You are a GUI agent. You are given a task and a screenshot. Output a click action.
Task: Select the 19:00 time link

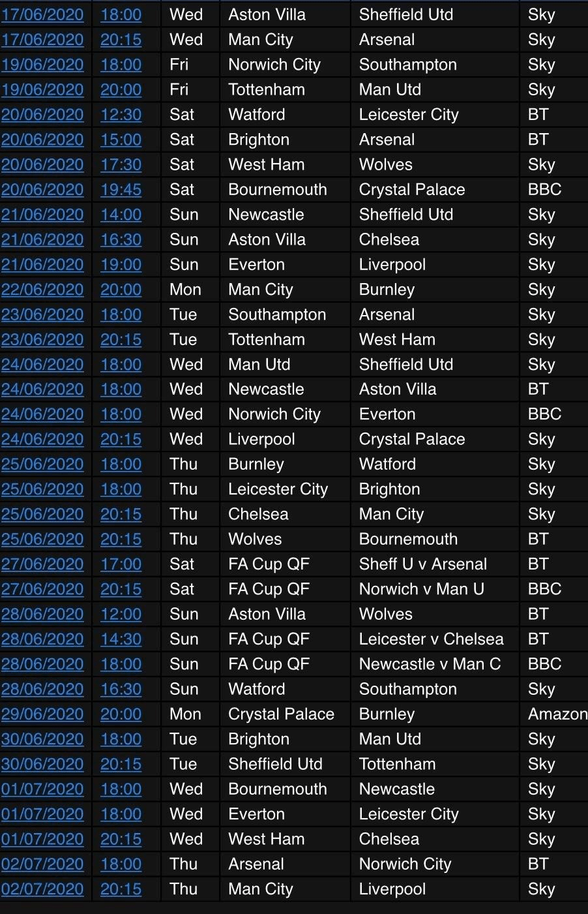point(121,265)
